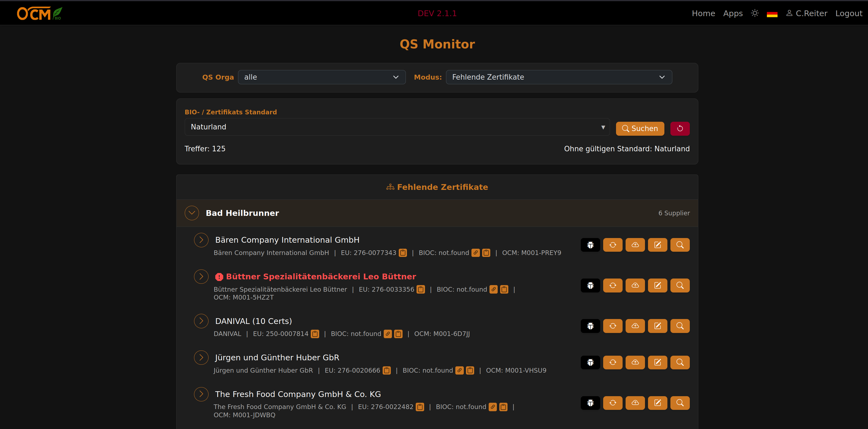Click bug icon for Bären Company
The height and width of the screenshot is (429, 868).
coord(590,245)
